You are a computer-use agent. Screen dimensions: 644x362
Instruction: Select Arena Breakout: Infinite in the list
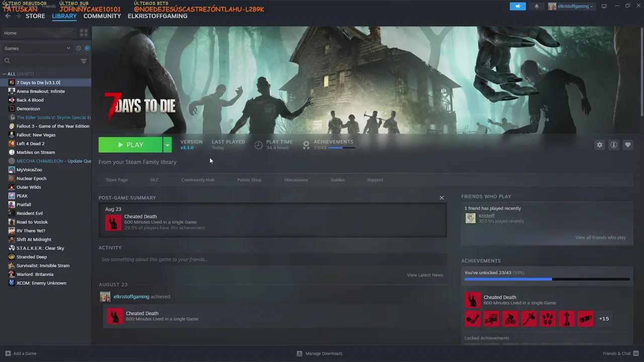46,92
